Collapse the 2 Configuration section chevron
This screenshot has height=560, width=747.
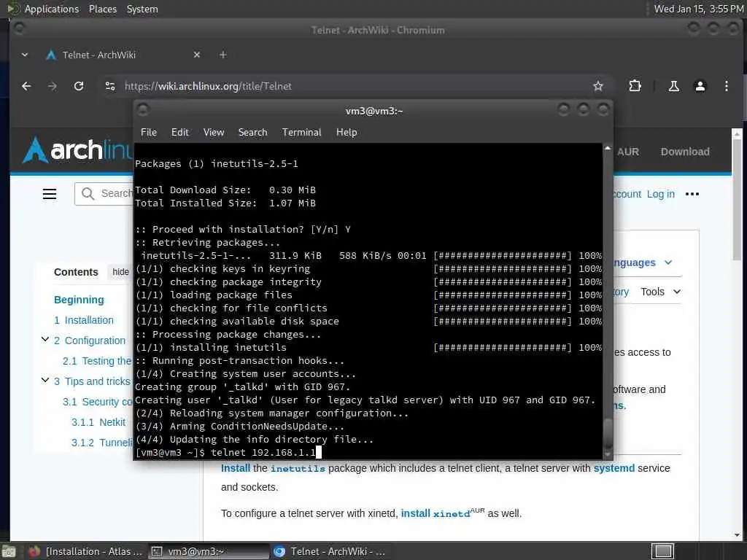45,340
